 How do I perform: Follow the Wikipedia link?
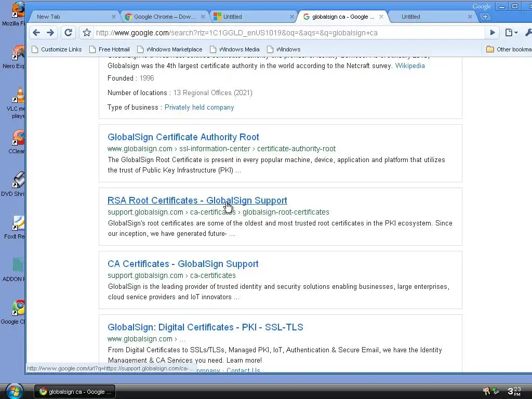(x=410, y=66)
